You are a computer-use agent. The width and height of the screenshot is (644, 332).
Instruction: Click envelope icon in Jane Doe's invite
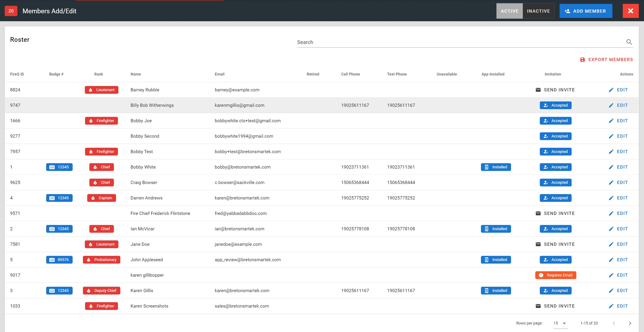click(538, 244)
